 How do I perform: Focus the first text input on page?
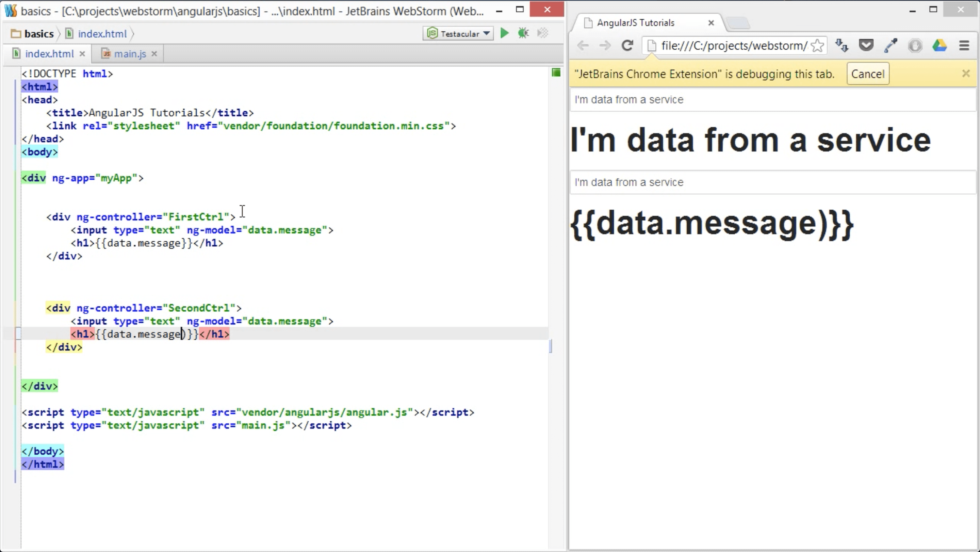[x=773, y=100]
